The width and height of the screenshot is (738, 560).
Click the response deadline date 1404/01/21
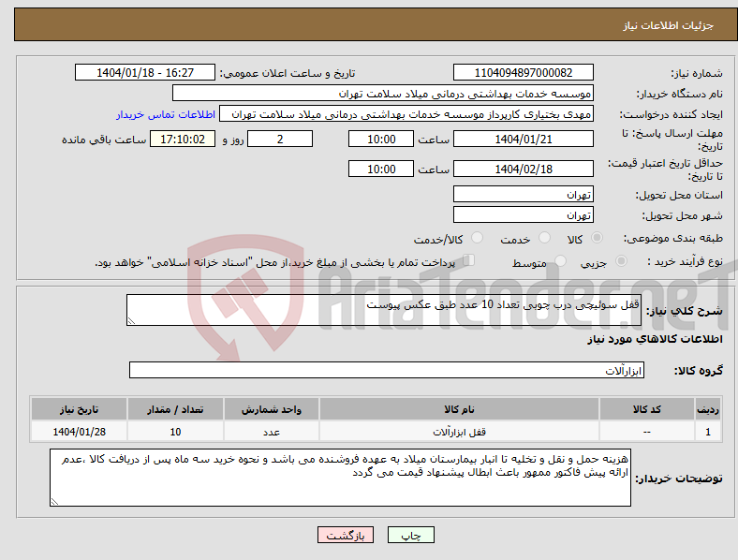coord(523,140)
